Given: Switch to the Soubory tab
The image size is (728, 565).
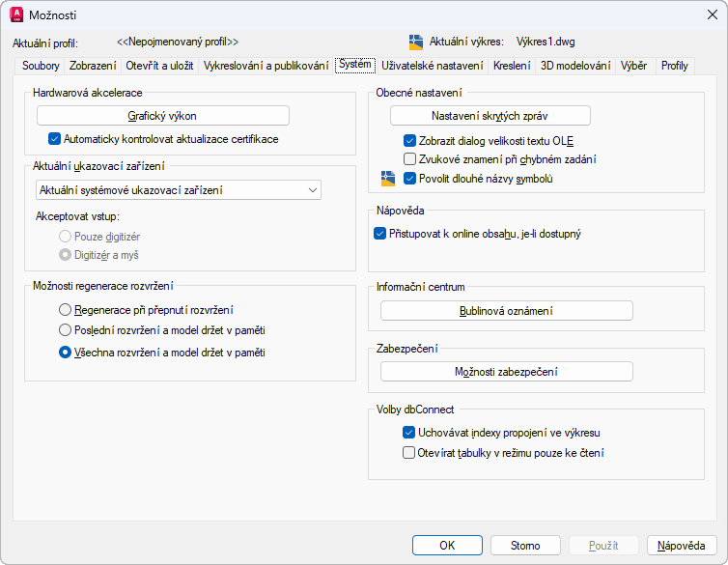Looking at the screenshot, I should pos(39,66).
